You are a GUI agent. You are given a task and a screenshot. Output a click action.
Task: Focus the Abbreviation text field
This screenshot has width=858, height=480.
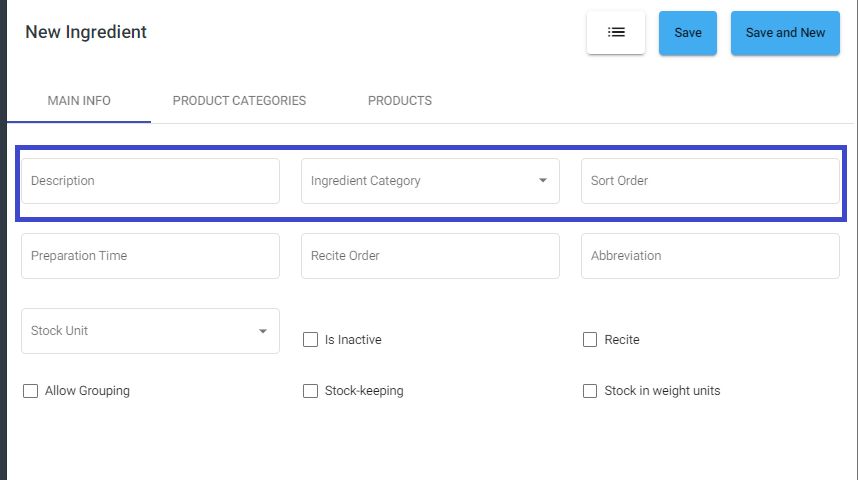(x=710, y=256)
